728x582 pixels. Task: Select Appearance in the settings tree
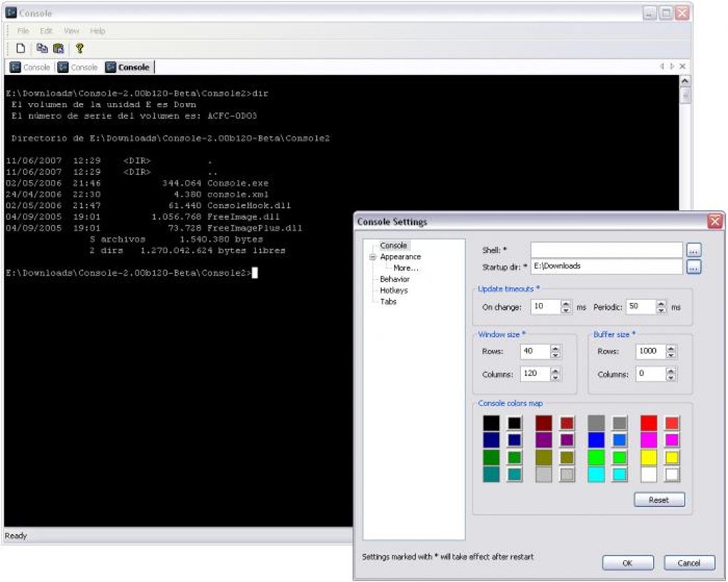click(x=400, y=256)
